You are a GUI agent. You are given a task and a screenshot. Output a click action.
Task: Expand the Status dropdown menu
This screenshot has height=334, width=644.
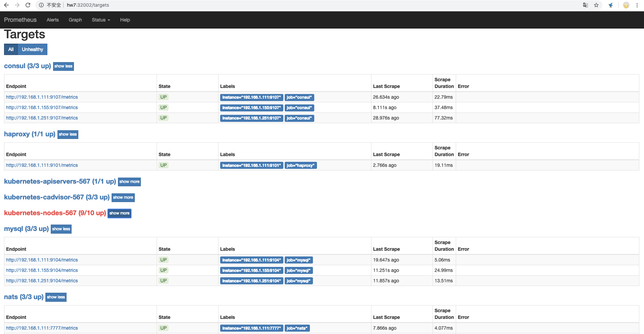tap(101, 20)
